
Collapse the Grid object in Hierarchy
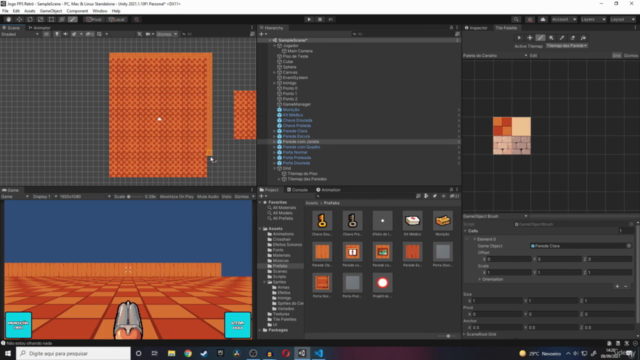point(275,169)
